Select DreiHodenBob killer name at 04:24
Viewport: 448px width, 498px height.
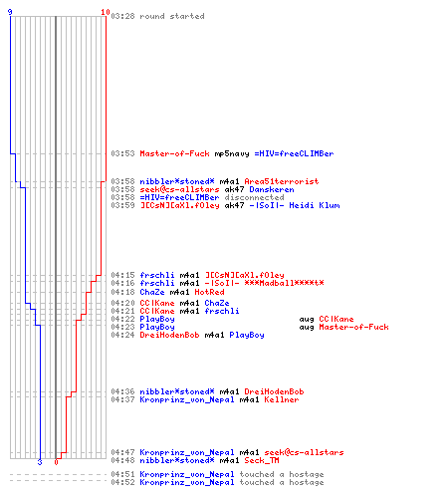(x=169, y=335)
